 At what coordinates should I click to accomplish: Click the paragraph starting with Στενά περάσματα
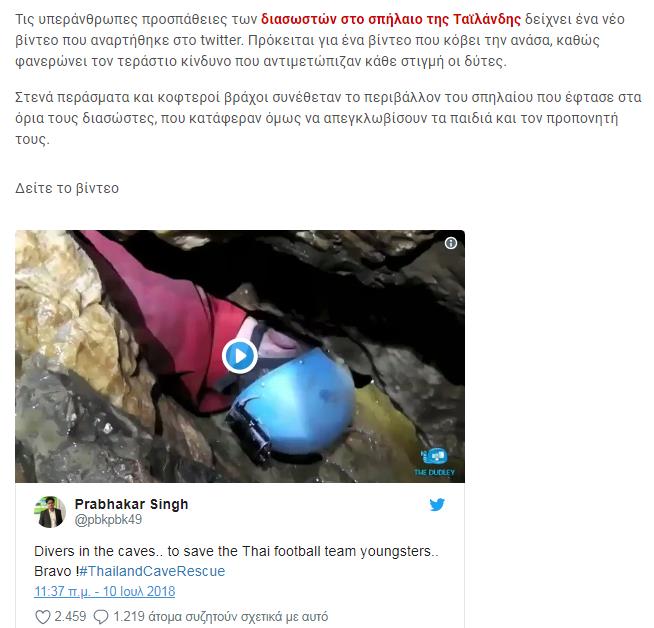(x=328, y=118)
